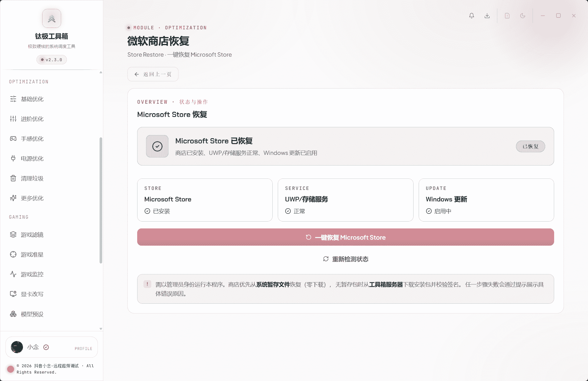Click the Microsoft Store 已安装 status card

[205, 200]
